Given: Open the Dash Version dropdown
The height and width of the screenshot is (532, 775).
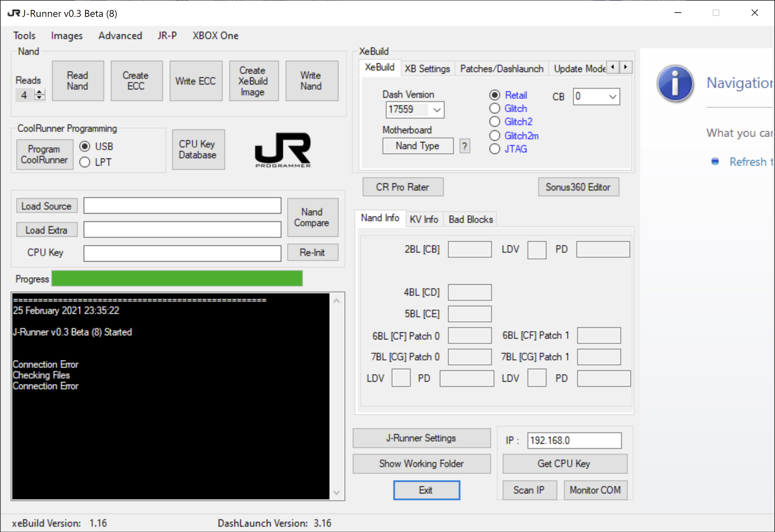Looking at the screenshot, I should point(437,110).
